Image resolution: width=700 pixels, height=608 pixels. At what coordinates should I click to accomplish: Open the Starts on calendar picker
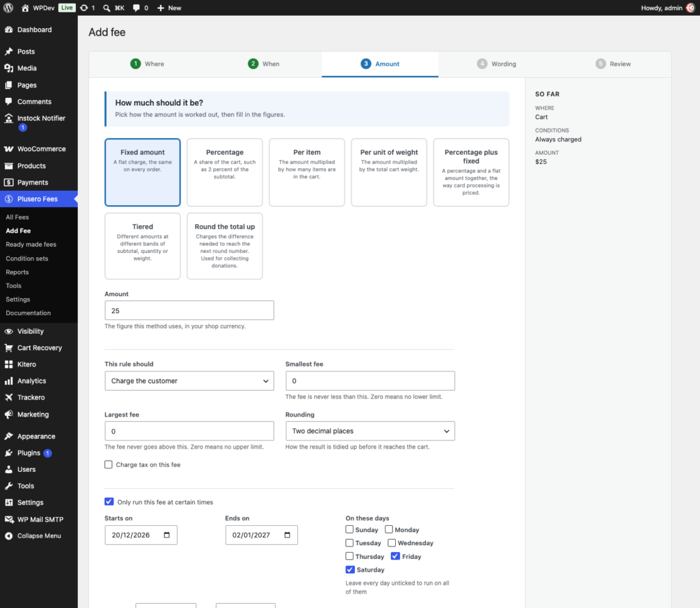coord(167,536)
